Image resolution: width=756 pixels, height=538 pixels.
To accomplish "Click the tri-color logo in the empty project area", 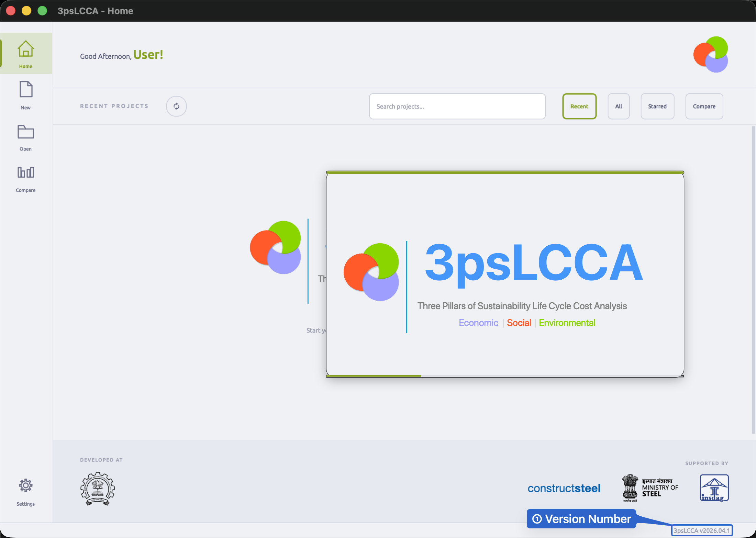I will (x=275, y=247).
